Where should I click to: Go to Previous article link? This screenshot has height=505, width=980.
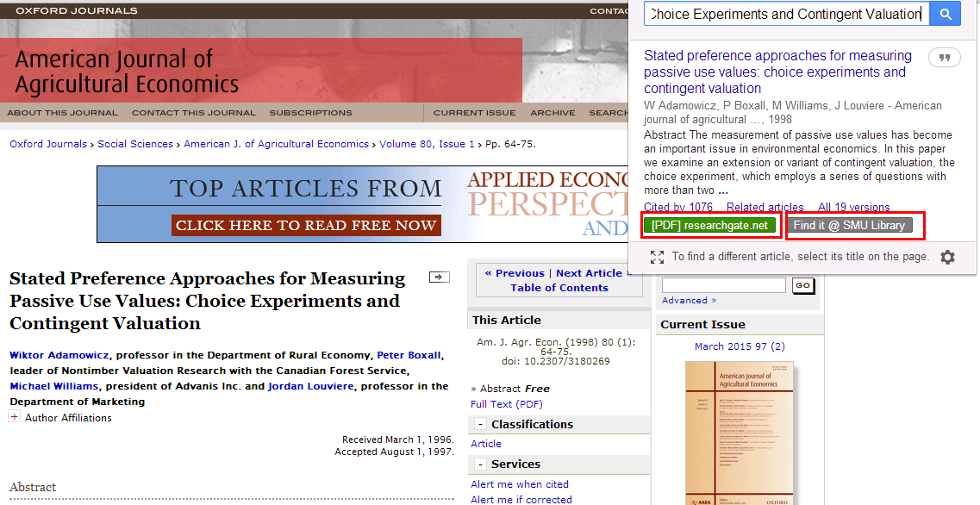coord(515,273)
